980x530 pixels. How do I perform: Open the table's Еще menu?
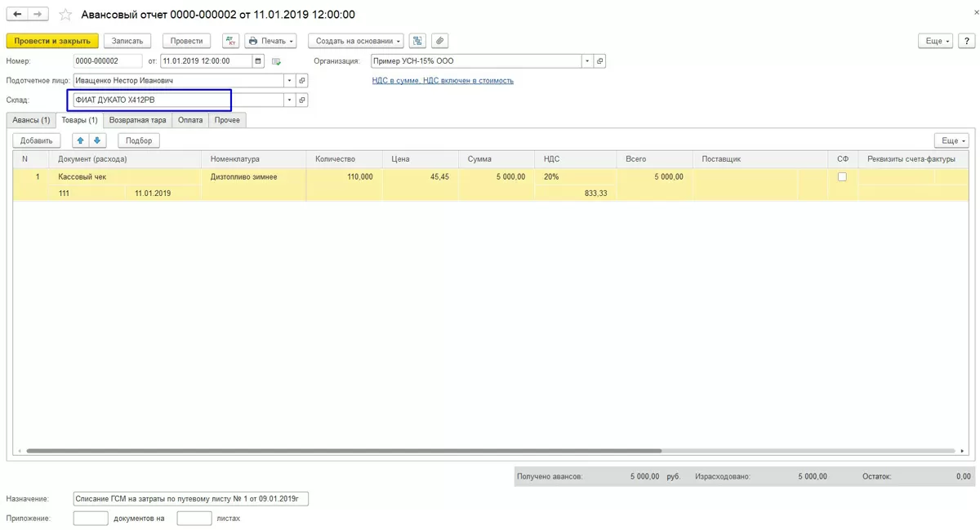[x=951, y=140]
